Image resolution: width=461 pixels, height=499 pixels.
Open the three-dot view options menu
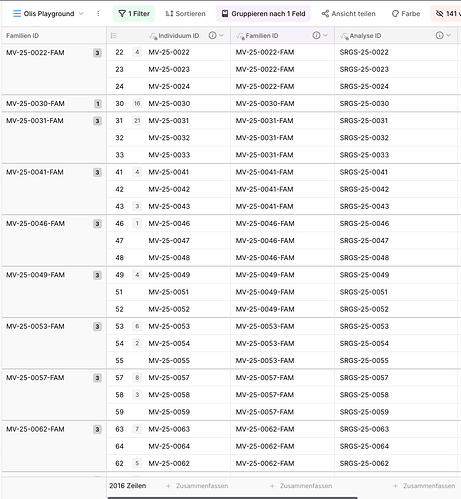(x=98, y=14)
